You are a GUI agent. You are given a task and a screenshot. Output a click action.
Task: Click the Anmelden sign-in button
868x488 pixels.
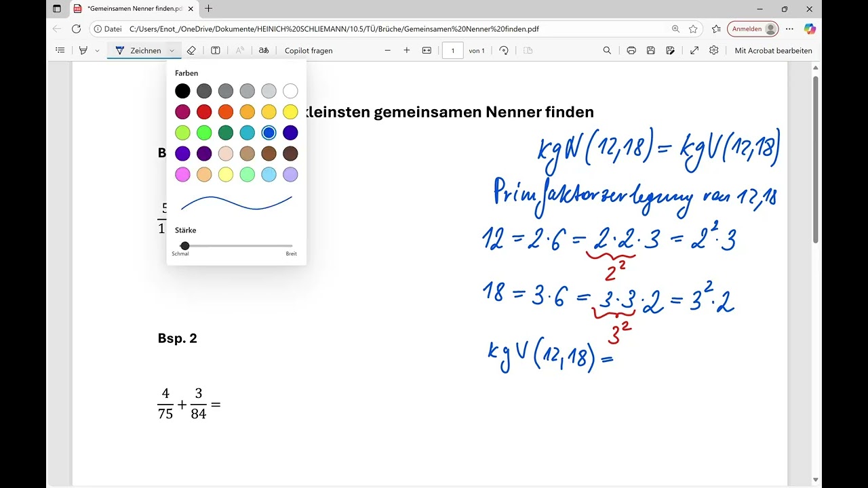753,29
